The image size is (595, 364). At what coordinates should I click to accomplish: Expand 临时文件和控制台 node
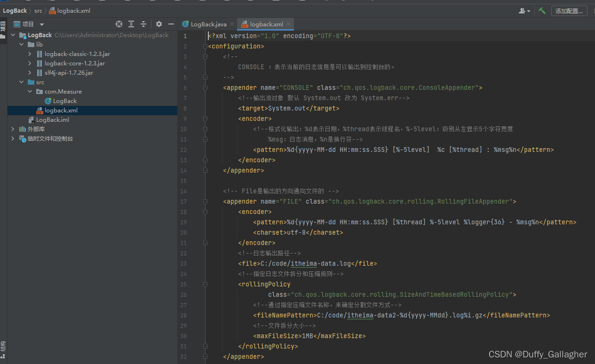[x=13, y=138]
